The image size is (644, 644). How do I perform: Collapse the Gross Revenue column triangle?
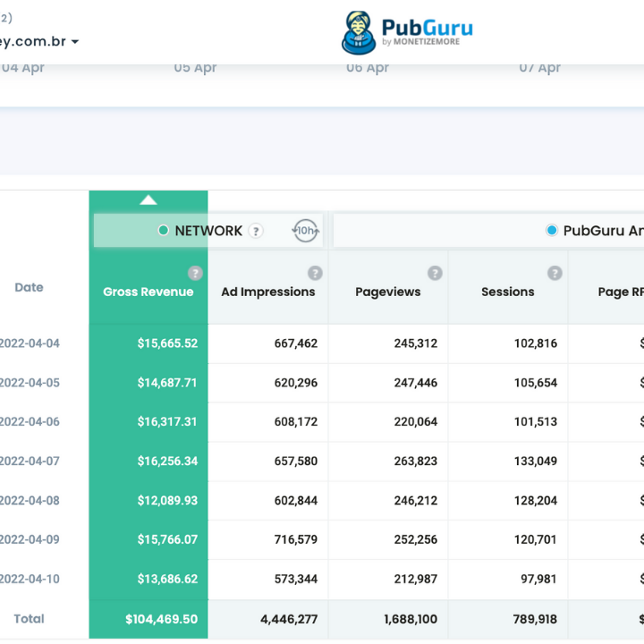(x=148, y=200)
